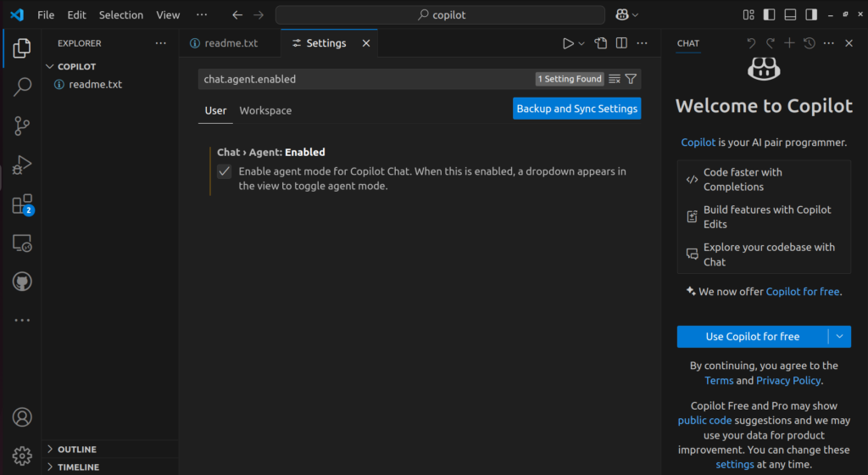
Task: Click Backup and Sync Settings button
Action: click(x=576, y=109)
